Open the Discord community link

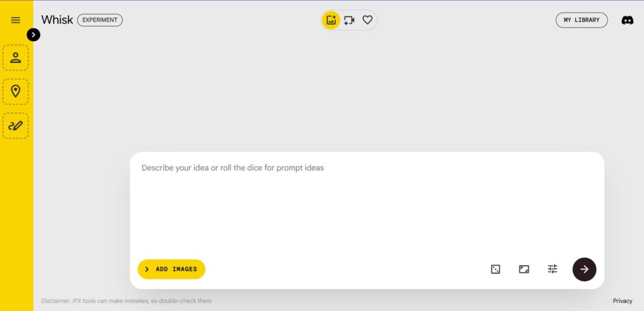(x=627, y=20)
